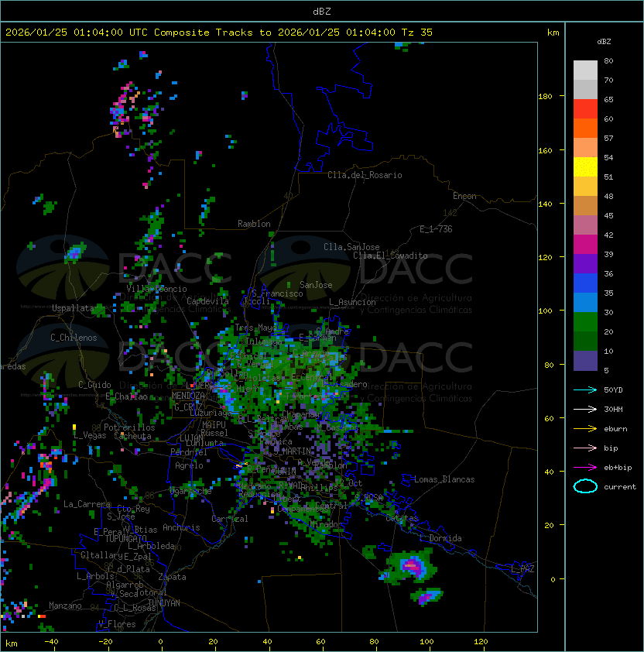This screenshot has height=652, width=644.
Task: Click the 'Tz 35' label in header
Action: (x=417, y=33)
